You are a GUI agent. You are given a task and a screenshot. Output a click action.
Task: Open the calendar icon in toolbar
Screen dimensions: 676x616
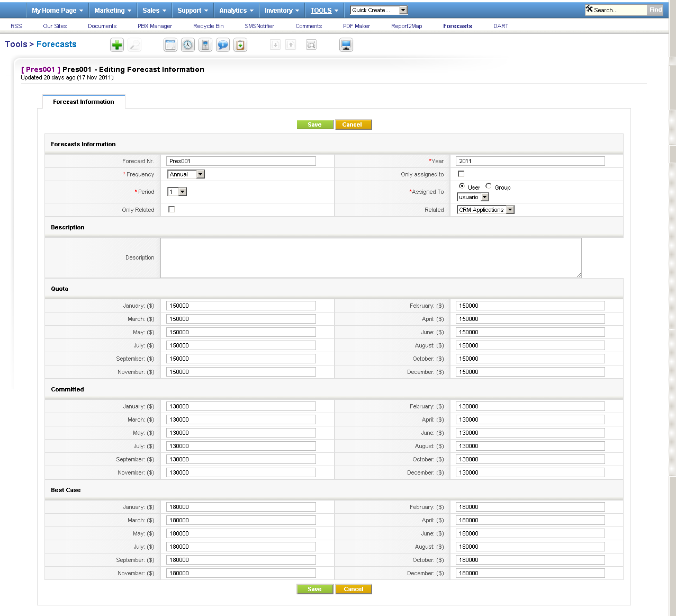pyautogui.click(x=170, y=45)
